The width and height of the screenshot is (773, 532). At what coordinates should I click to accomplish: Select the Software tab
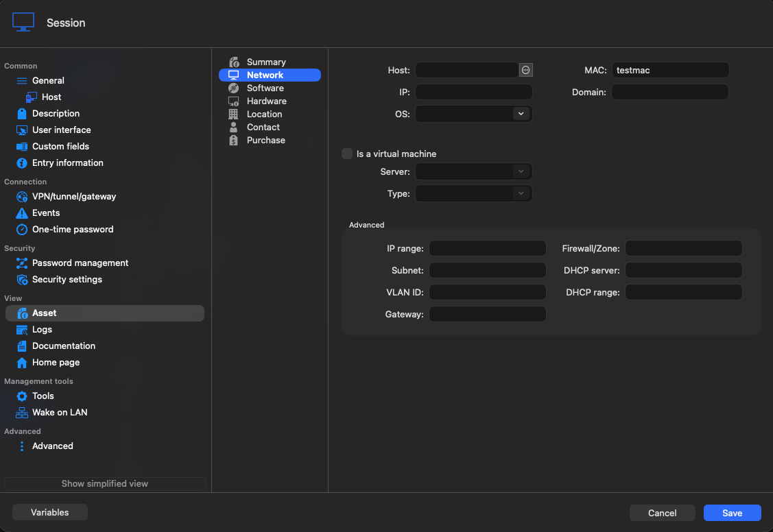[270, 88]
